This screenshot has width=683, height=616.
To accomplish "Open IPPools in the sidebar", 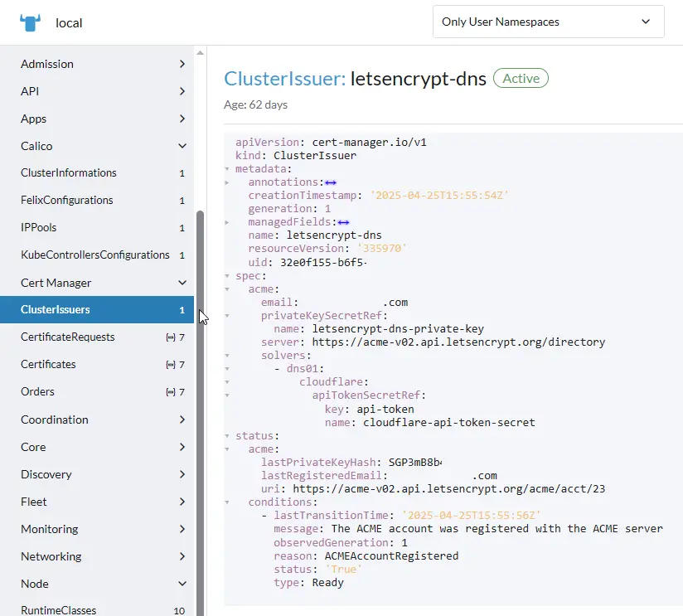I will coord(97,228).
